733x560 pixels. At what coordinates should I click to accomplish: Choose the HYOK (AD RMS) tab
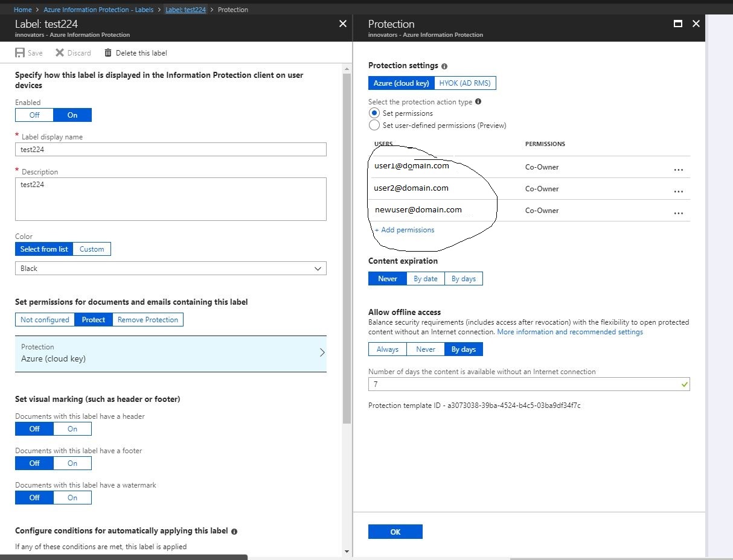pyautogui.click(x=465, y=83)
